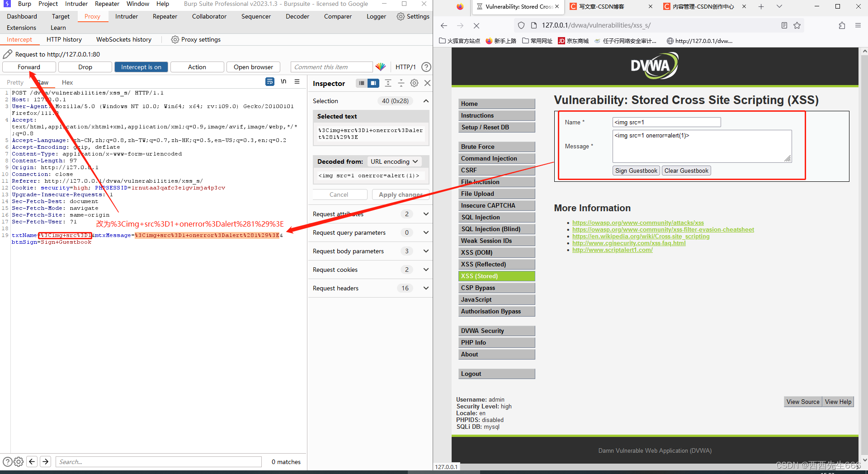
Task: Open Firefox application menu
Action: (x=858, y=26)
